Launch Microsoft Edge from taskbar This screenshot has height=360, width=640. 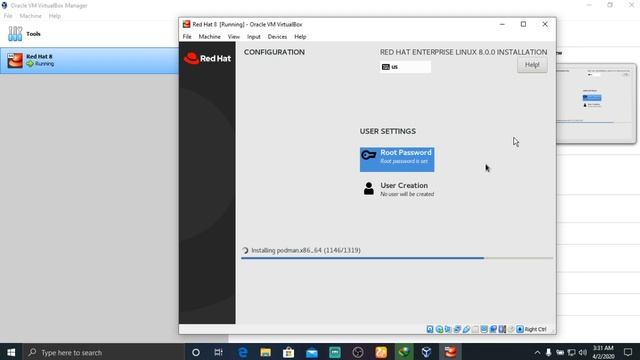(242, 352)
